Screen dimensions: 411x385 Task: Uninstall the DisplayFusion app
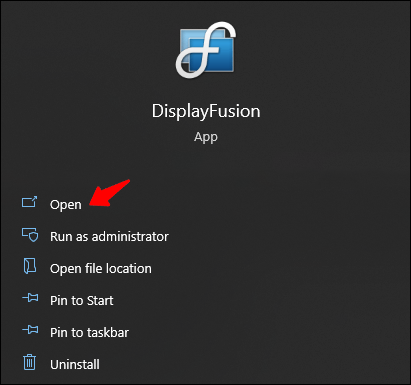tap(75, 365)
